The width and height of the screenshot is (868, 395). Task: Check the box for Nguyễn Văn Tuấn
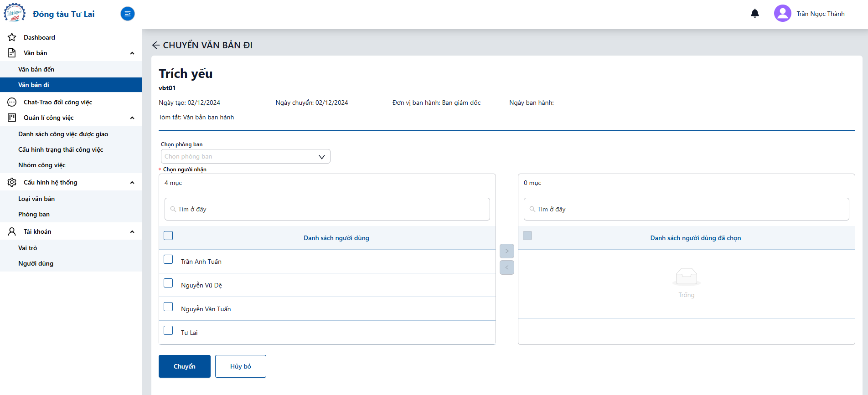[x=168, y=307]
